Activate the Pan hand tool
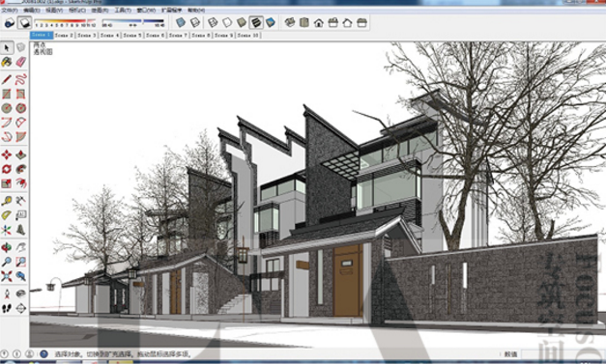 (x=21, y=247)
